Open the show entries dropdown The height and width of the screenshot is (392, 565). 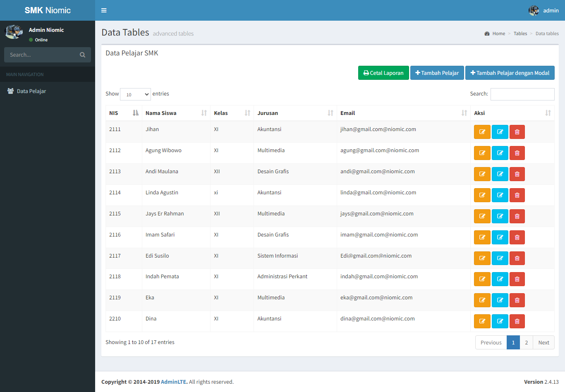point(135,94)
